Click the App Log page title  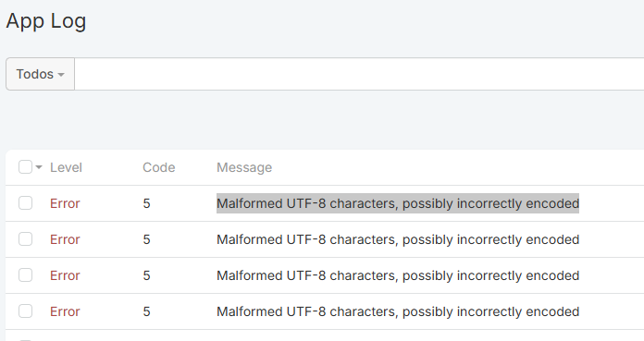pos(46,21)
